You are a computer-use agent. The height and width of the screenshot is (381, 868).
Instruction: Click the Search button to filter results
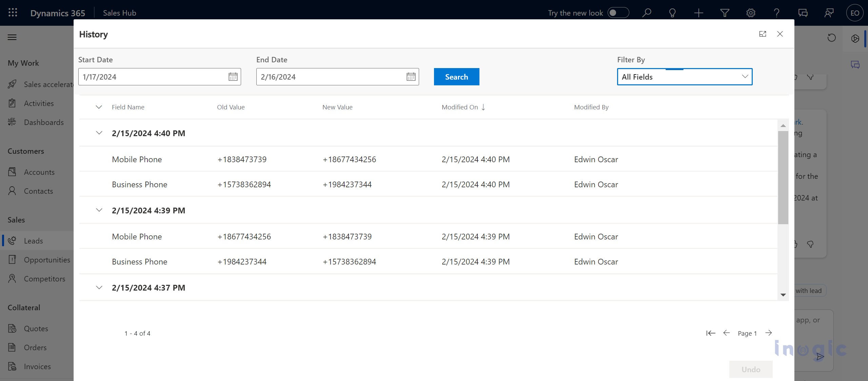pos(457,76)
